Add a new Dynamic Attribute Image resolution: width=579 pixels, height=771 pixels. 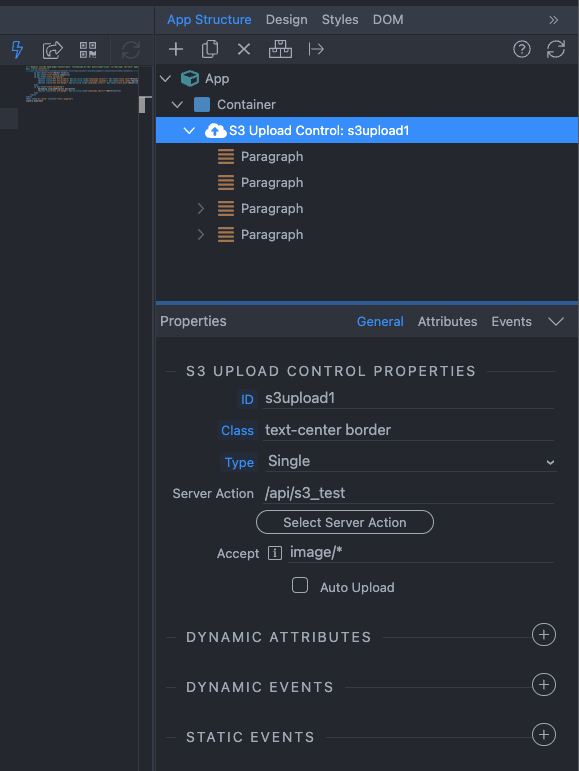pos(544,635)
